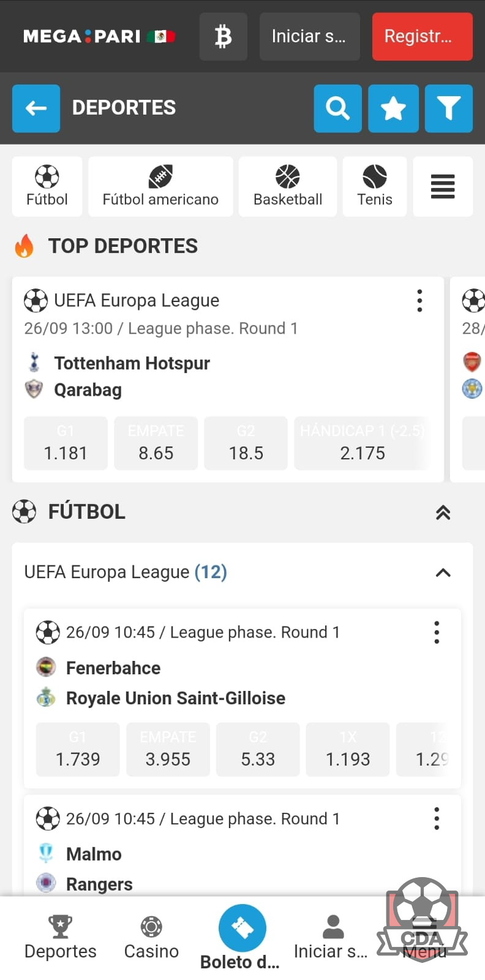Select the Basketball sport tab
The image size is (485, 980).
(288, 186)
